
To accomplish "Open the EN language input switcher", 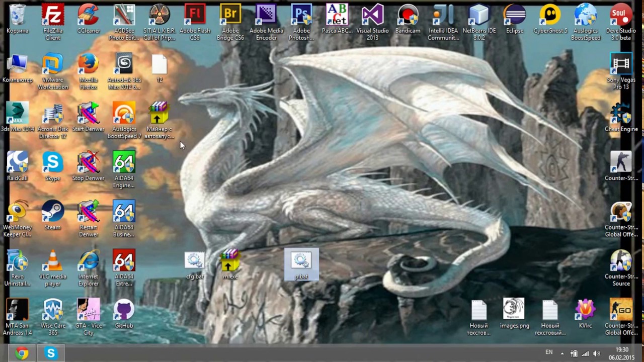I will click(549, 352).
